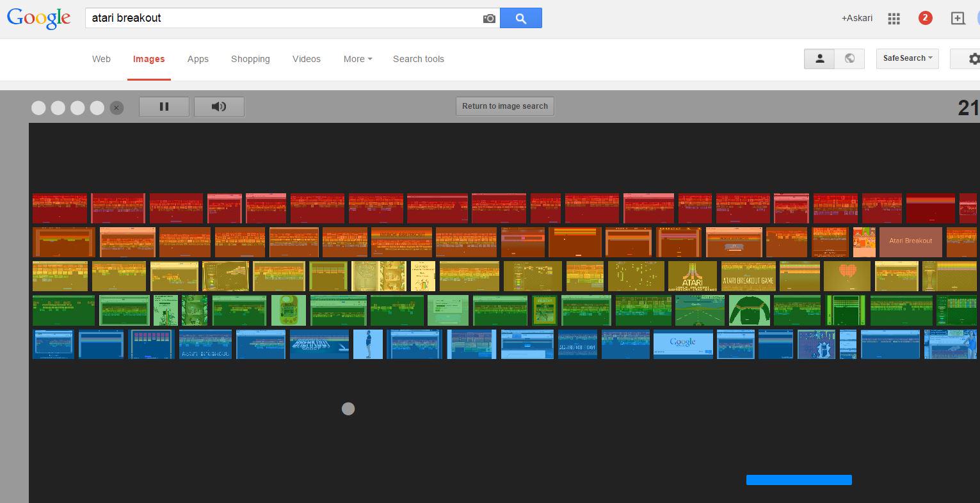Image resolution: width=980 pixels, height=503 pixels.
Task: Click Return to image search button
Action: coord(505,106)
